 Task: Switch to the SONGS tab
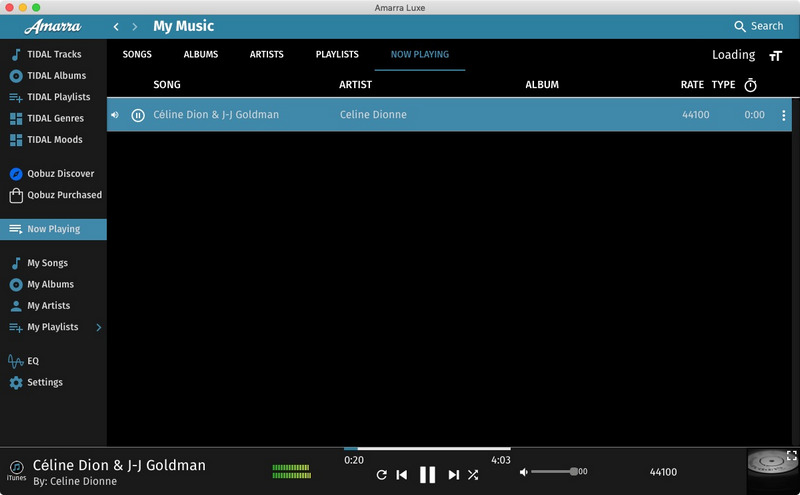137,54
